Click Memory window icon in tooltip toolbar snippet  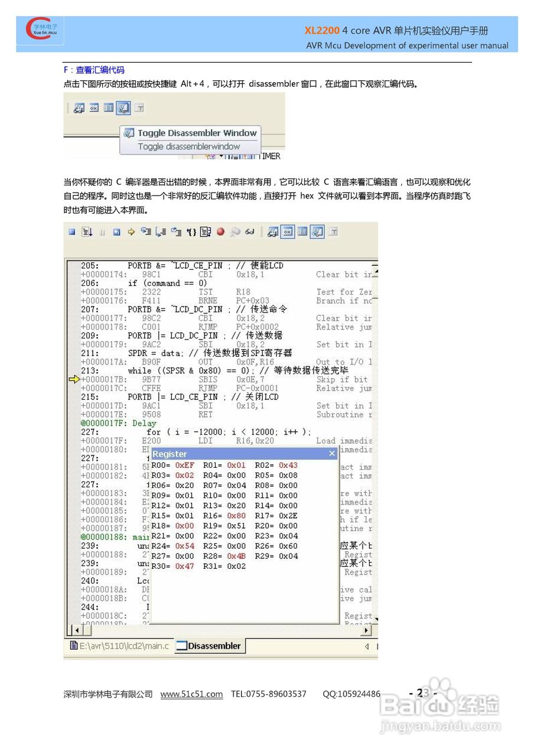point(109,108)
